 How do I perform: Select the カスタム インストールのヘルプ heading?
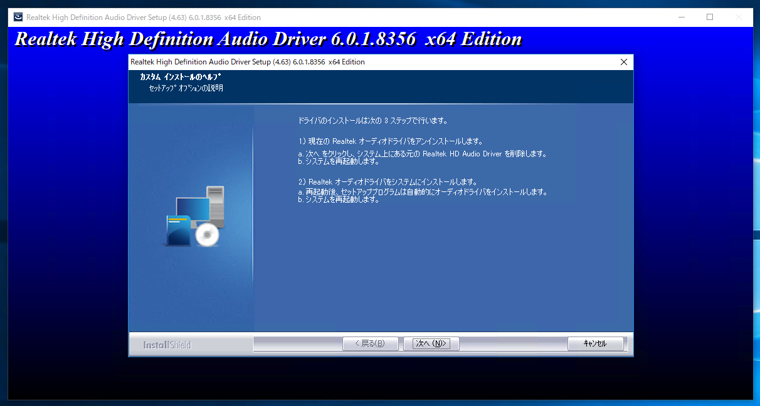tap(180, 77)
